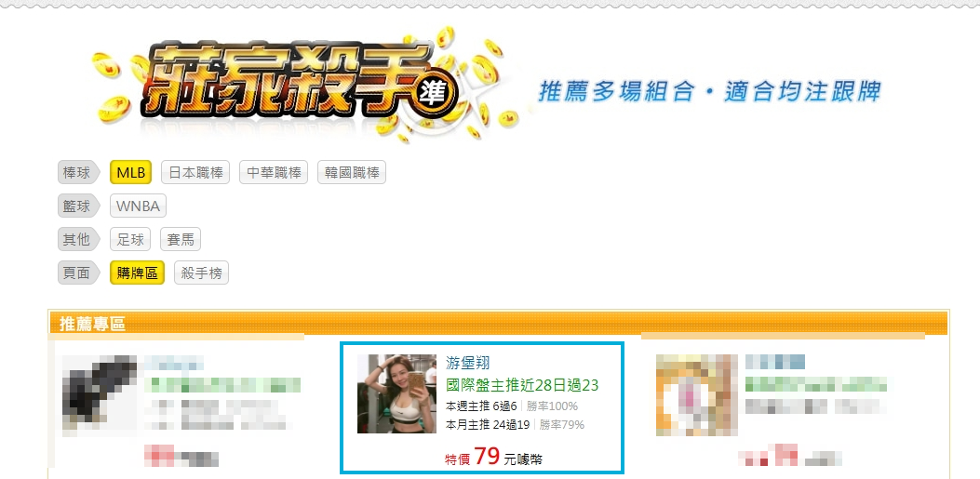Switch to 殺手榜 page tab
This screenshot has height=479, width=980.
click(201, 273)
